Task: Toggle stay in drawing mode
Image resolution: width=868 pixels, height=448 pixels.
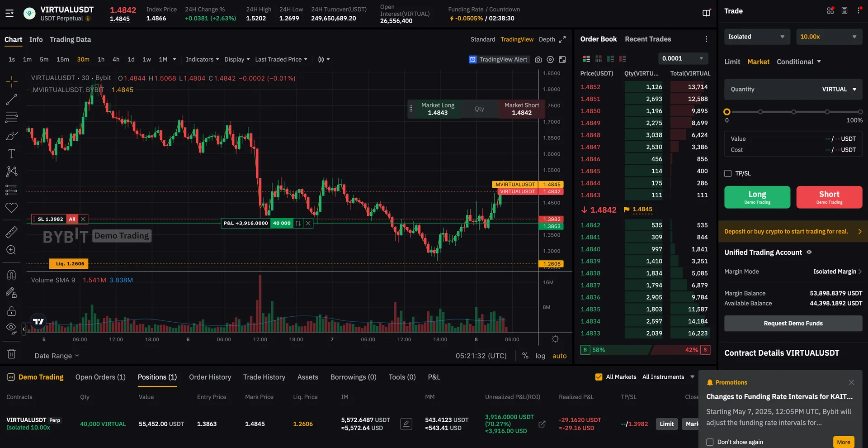Action: [x=12, y=293]
